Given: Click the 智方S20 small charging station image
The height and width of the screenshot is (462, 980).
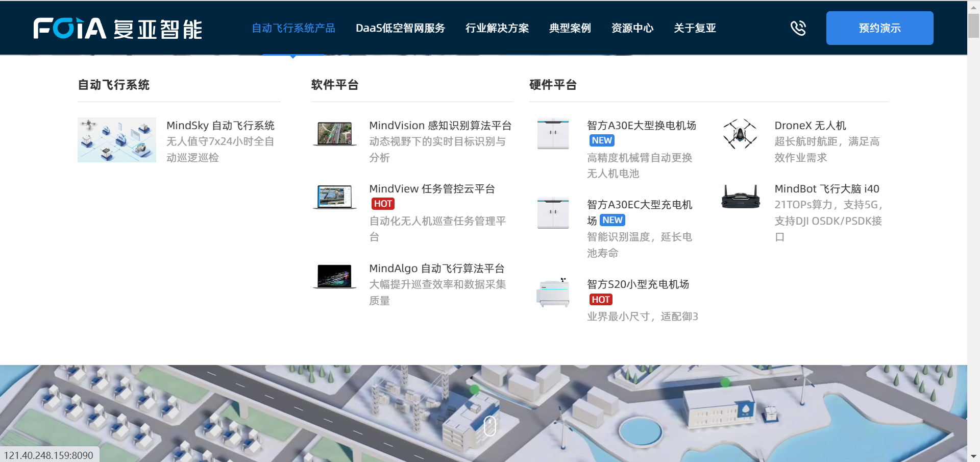Looking at the screenshot, I should click(553, 293).
